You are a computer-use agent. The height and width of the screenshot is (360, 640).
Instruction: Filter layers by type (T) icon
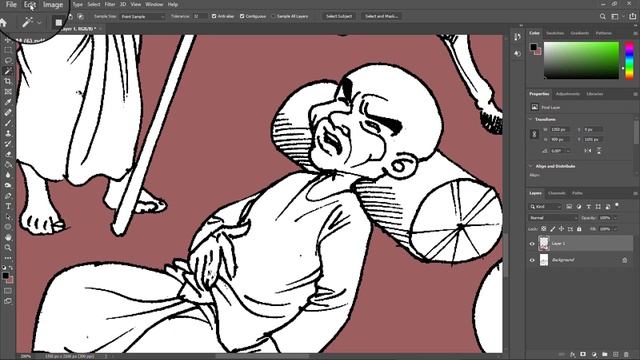(x=589, y=207)
